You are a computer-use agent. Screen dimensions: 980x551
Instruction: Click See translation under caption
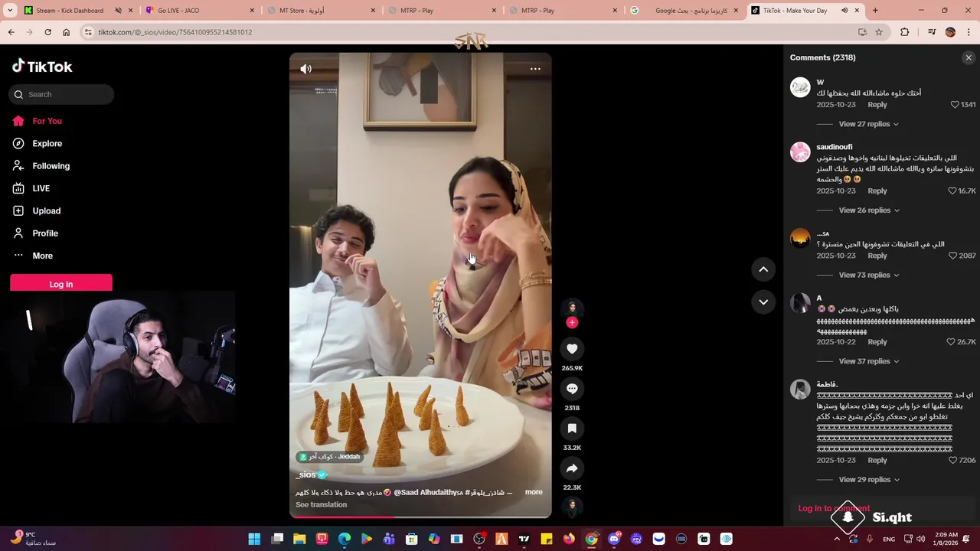pos(322,505)
